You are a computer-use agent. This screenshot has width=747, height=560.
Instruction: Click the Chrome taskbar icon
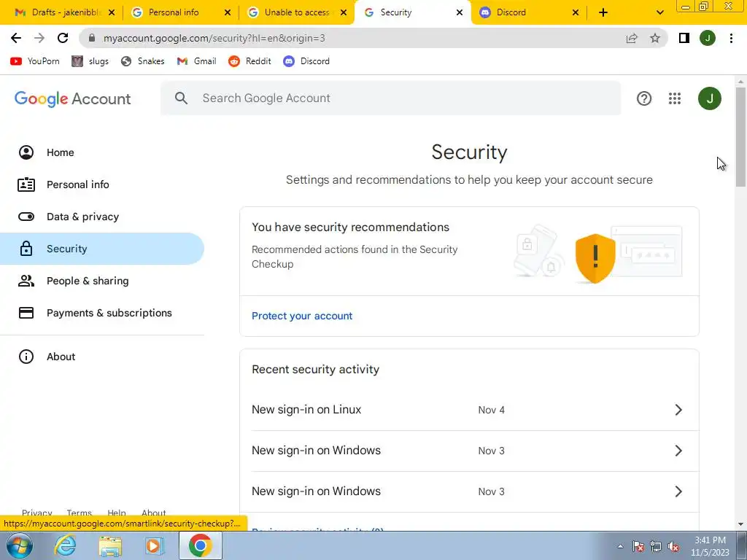tap(200, 545)
